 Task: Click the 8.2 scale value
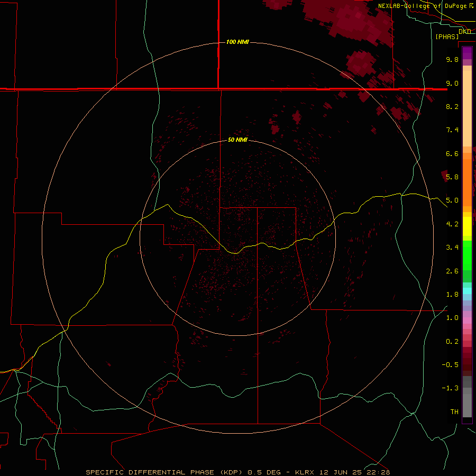pyautogui.click(x=452, y=106)
